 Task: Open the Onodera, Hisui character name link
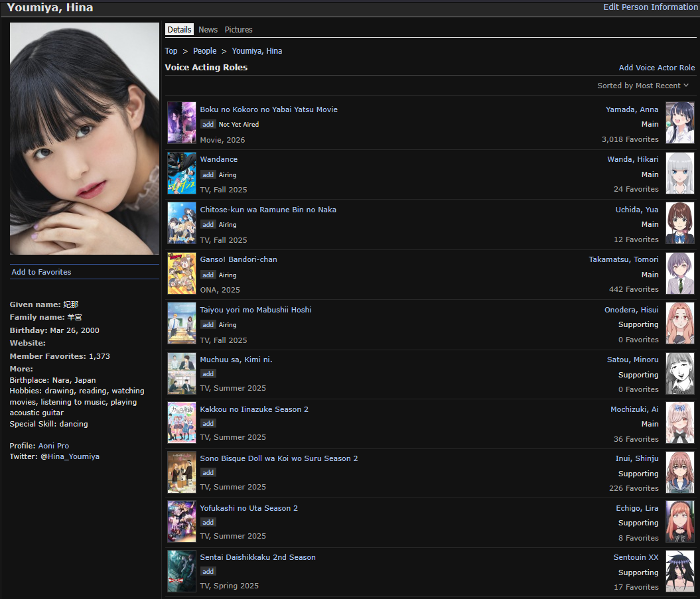631,310
